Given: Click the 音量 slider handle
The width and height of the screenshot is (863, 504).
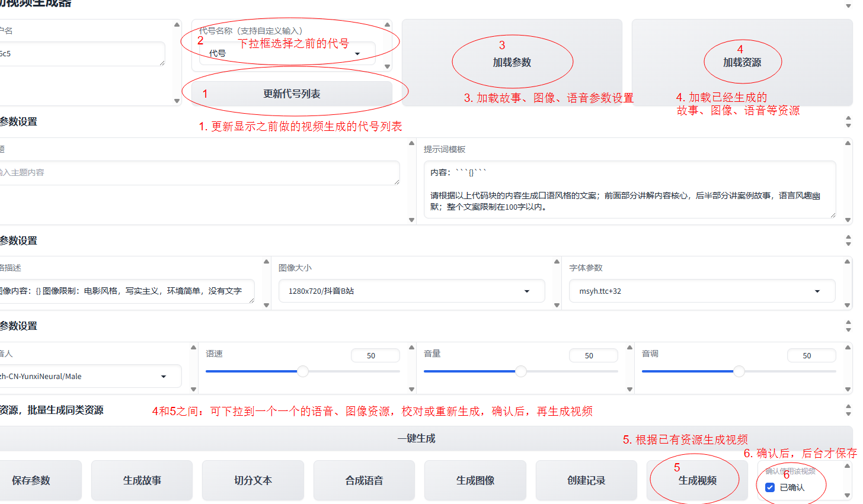Looking at the screenshot, I should [x=521, y=371].
